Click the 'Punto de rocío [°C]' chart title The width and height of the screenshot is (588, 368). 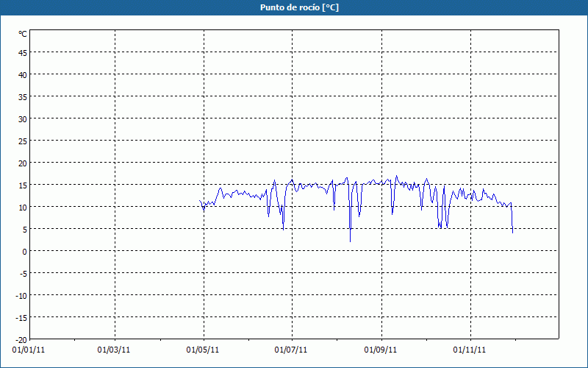299,7
